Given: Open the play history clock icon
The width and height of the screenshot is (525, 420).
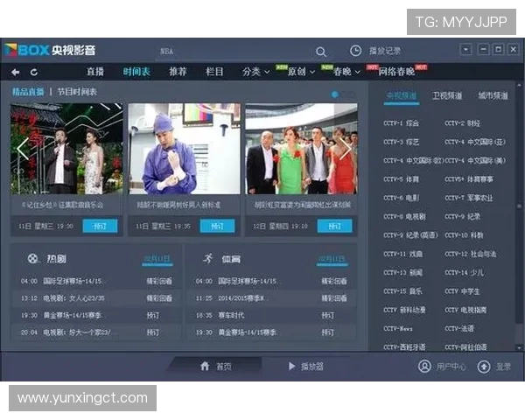Looking at the screenshot, I should click(x=355, y=51).
